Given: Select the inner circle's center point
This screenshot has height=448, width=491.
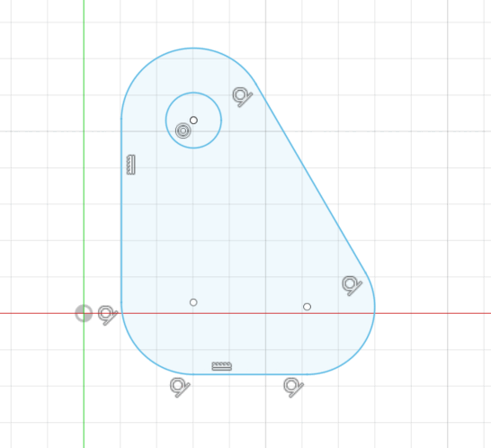Looking at the screenshot, I should (193, 121).
